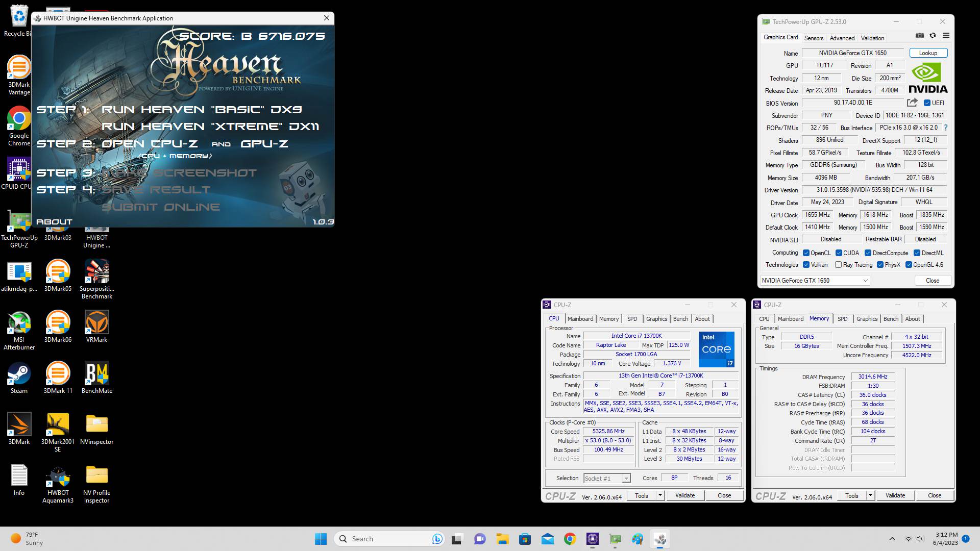Viewport: 980px width, 551px height.
Task: Open Superposition Benchmark desktop icon
Action: click(x=97, y=279)
